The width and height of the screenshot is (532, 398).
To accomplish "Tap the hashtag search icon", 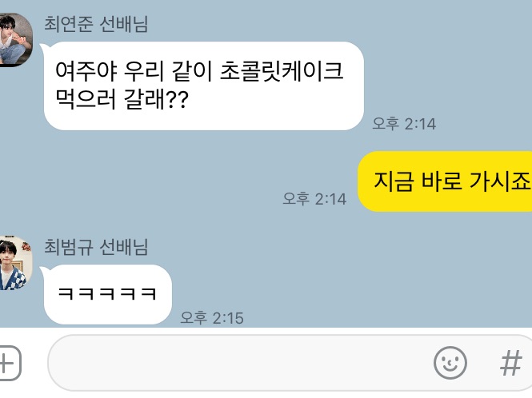I will 511,363.
